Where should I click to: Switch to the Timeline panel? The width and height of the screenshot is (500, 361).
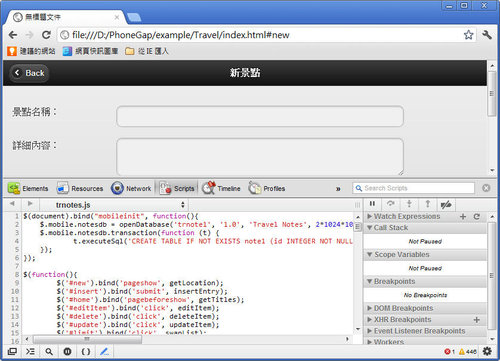(x=221, y=188)
